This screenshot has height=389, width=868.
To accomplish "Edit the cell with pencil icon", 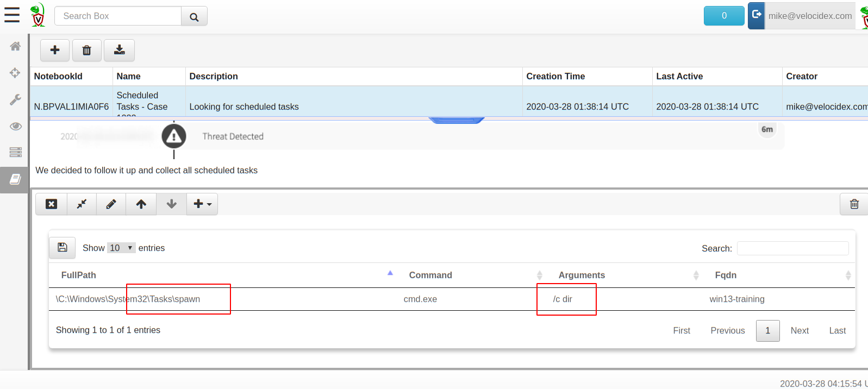I will click(111, 204).
